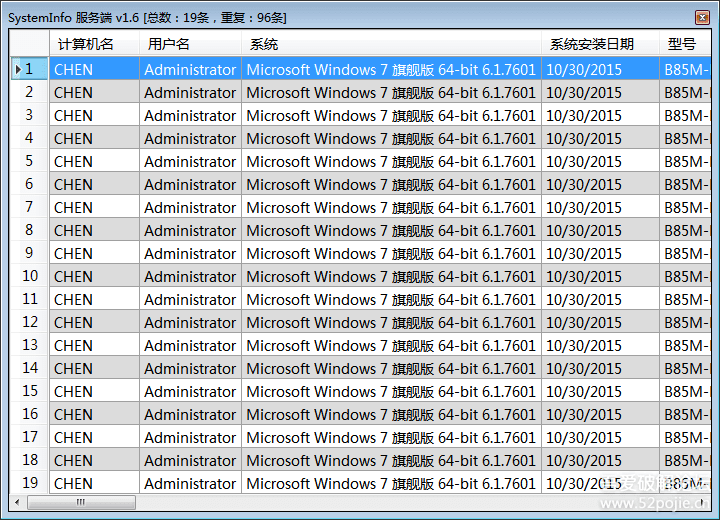720x520 pixels.
Task: Click Microsoft Windows 7 cell in row 2
Action: coord(391,92)
